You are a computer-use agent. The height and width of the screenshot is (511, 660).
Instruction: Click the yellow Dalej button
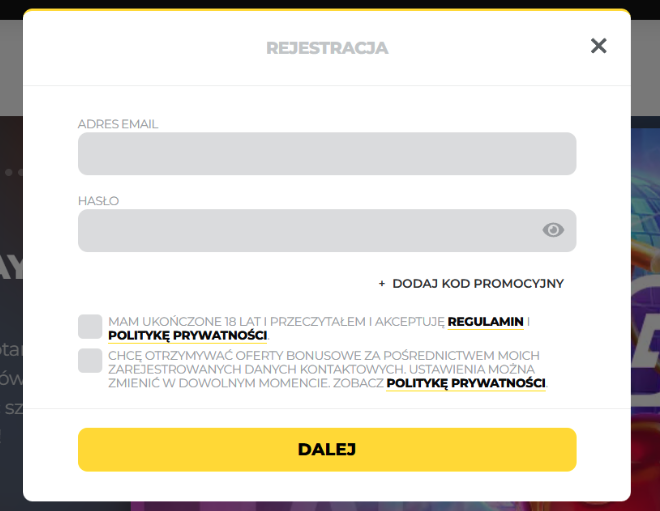click(x=327, y=450)
